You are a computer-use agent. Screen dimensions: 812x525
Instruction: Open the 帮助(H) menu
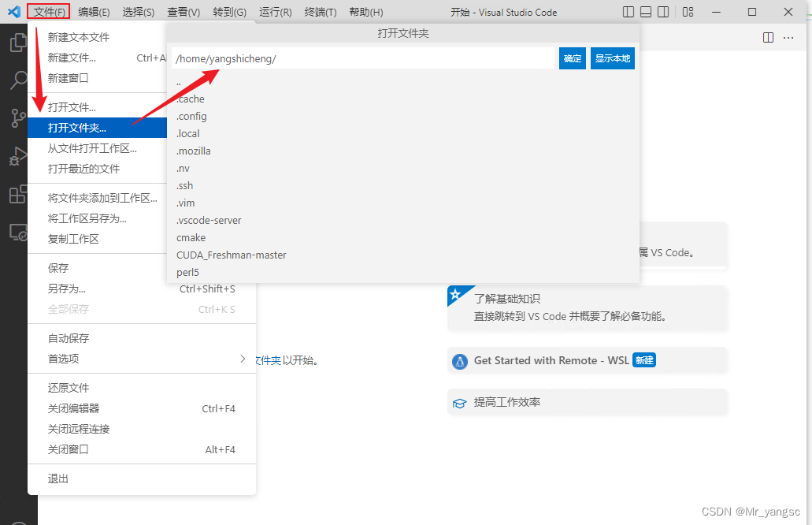pos(365,11)
